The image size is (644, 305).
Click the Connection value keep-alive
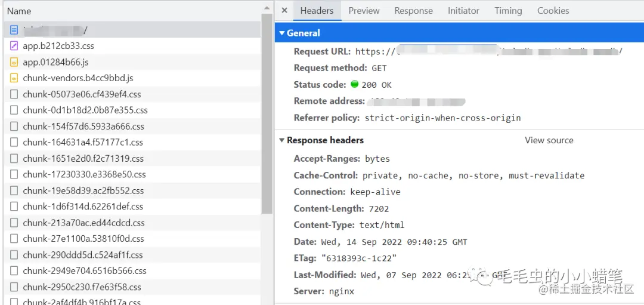coord(376,192)
